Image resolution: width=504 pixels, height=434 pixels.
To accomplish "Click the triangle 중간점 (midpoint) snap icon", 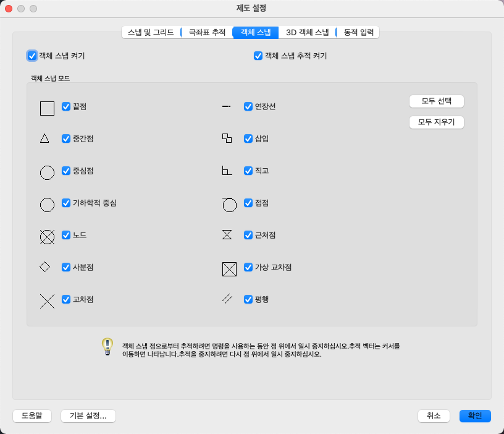I will 44,138.
